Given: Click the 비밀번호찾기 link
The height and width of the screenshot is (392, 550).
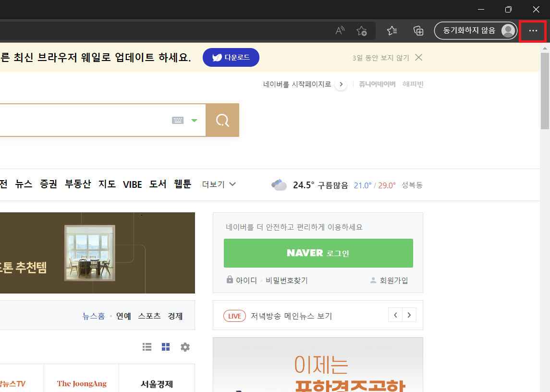Looking at the screenshot, I should point(287,281).
